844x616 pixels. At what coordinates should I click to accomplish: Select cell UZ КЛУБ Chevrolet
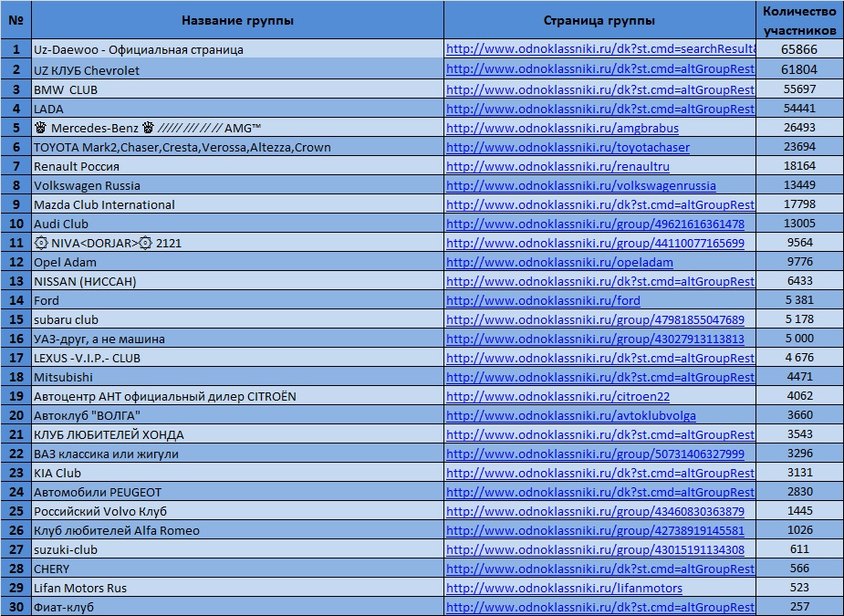click(x=237, y=70)
